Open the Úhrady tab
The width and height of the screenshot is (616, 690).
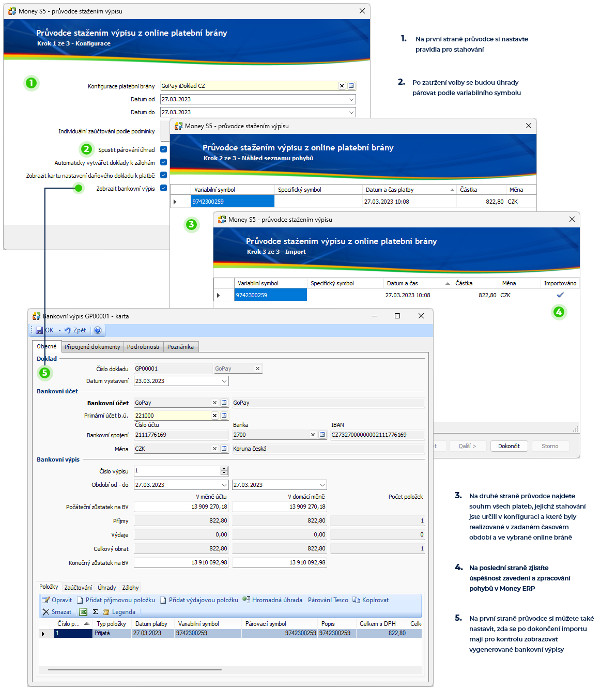[107, 588]
